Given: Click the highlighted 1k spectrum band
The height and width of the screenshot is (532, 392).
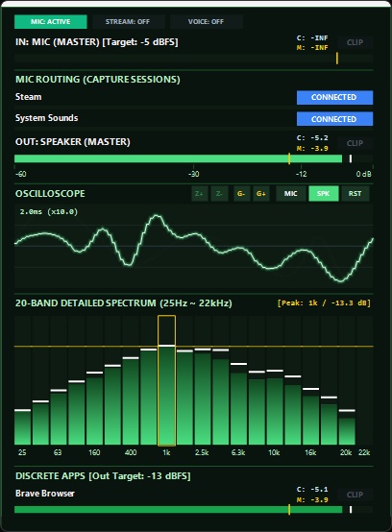Looking at the screenshot, I should point(166,380).
